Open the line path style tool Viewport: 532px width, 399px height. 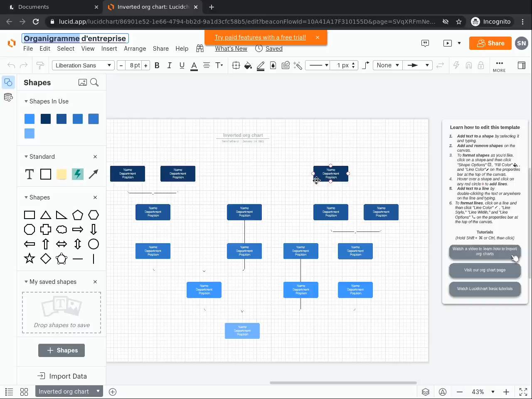(x=366, y=65)
